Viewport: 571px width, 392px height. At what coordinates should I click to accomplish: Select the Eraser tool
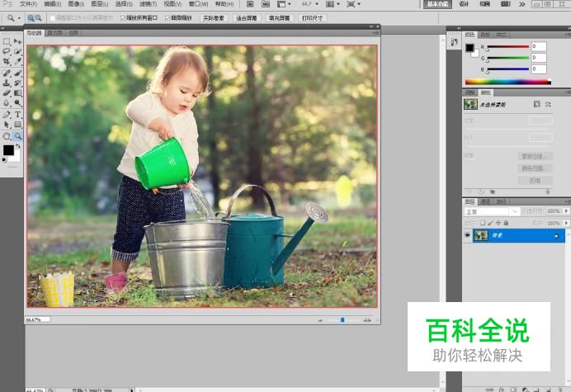click(7, 93)
